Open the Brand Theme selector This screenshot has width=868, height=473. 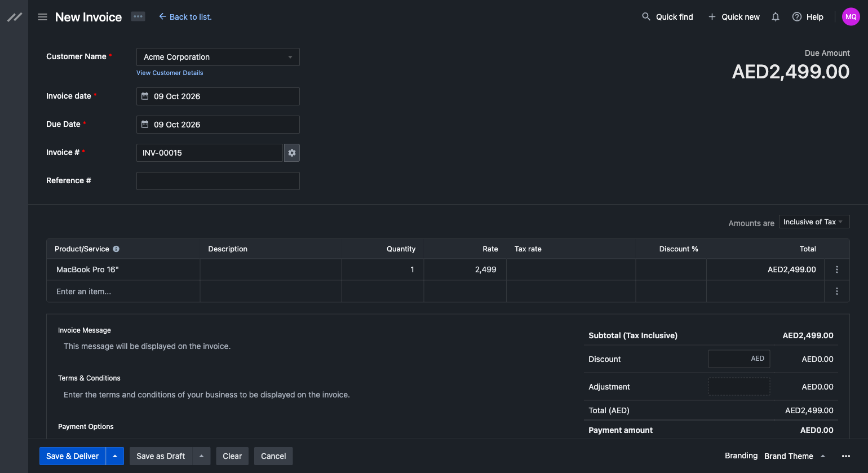(795, 456)
